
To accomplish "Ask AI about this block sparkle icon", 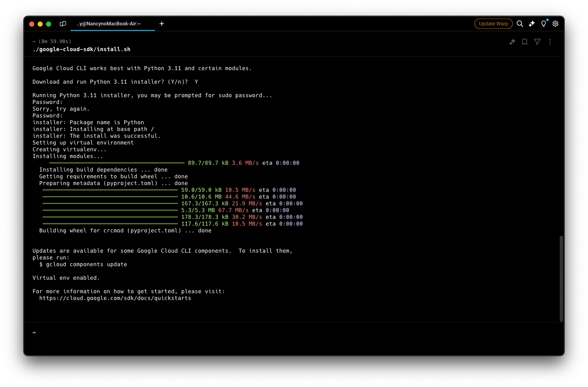I will [512, 42].
